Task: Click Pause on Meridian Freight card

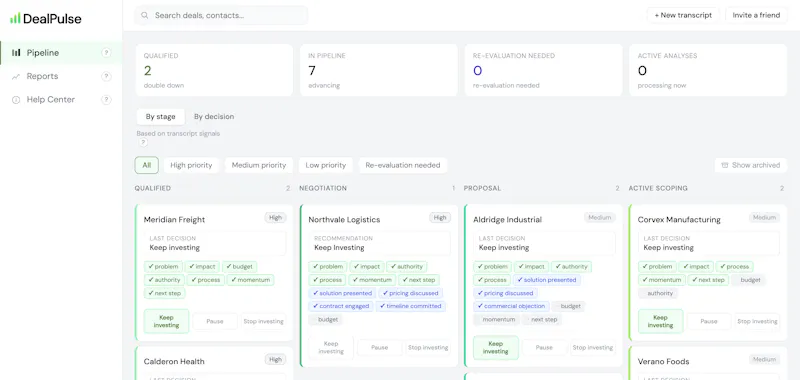Action: tap(215, 321)
